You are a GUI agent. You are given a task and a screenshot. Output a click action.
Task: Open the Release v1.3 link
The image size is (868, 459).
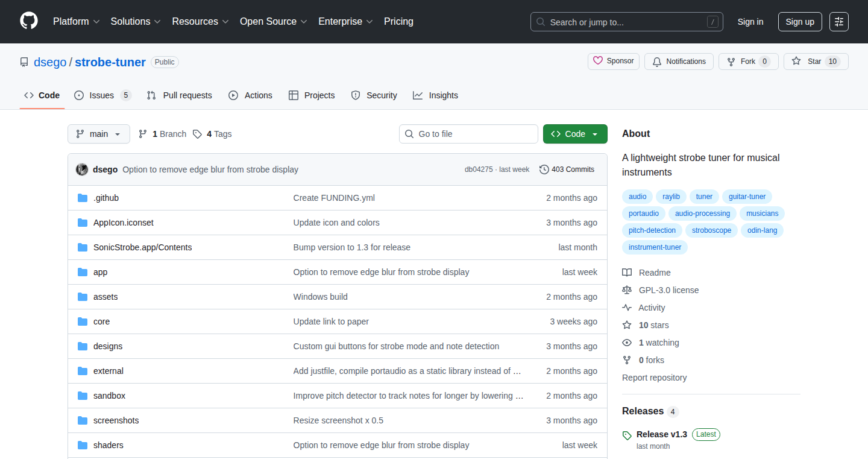click(x=661, y=434)
